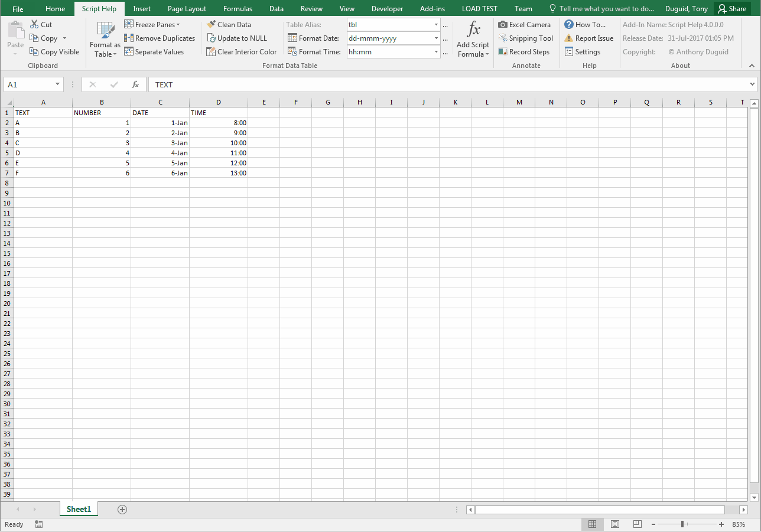
Task: Open the Snipping Tool
Action: tap(525, 38)
